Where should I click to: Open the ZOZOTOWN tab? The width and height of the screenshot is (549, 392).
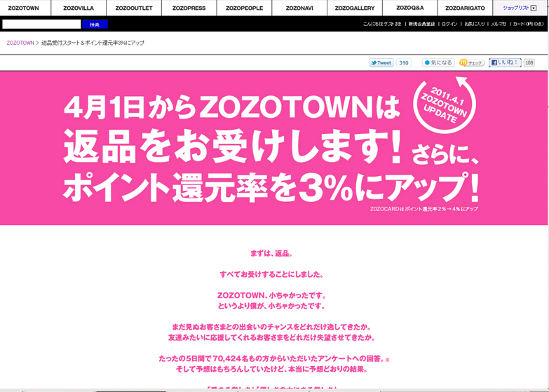24,8
